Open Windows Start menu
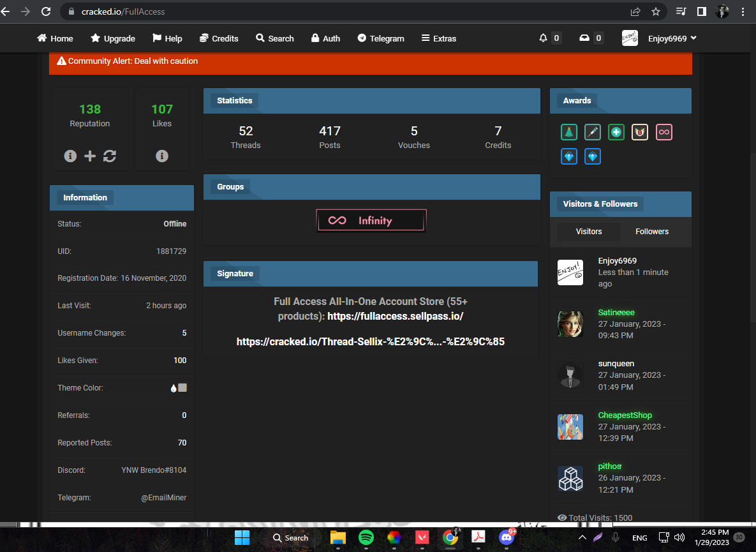The width and height of the screenshot is (756, 552). (242, 537)
